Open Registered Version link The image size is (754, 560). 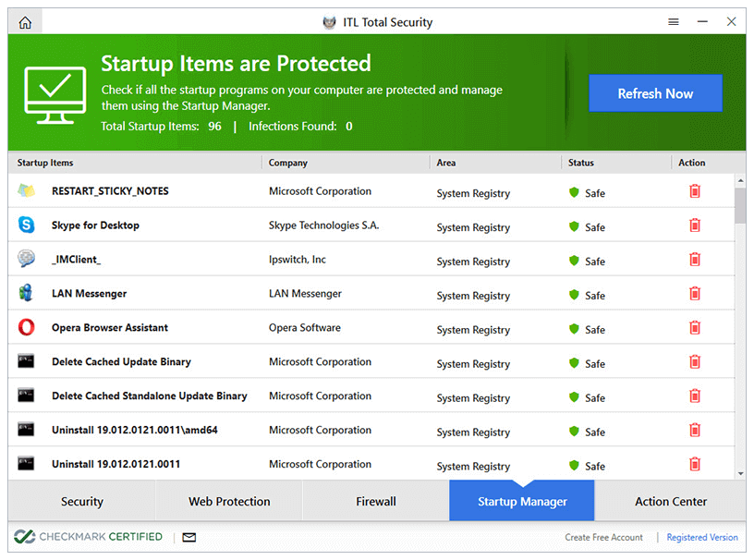(702, 538)
